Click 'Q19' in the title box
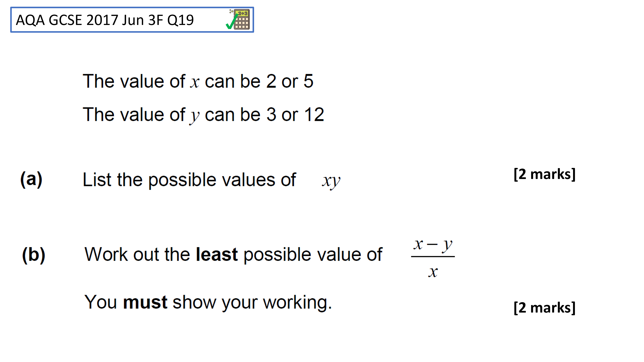This screenshot has width=644, height=362. (x=180, y=20)
